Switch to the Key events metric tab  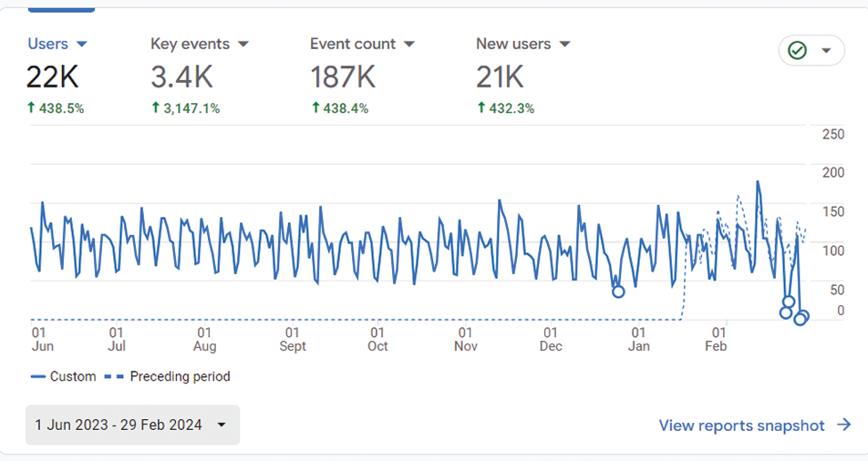(190, 44)
